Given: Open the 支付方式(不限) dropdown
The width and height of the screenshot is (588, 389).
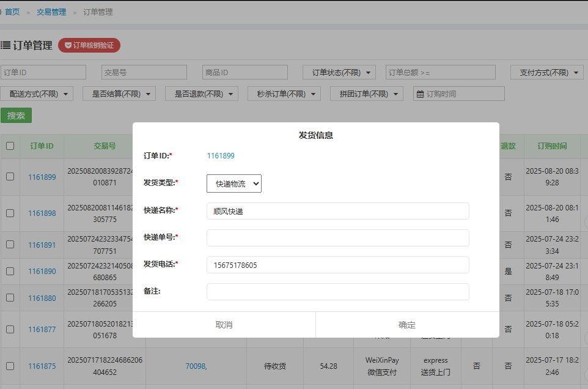Looking at the screenshot, I should coord(547,72).
